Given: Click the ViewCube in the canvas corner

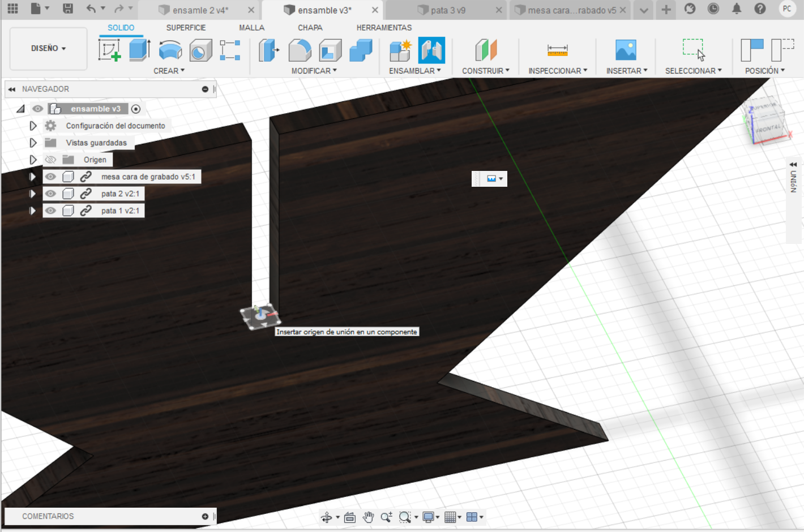Looking at the screenshot, I should pos(766,121).
